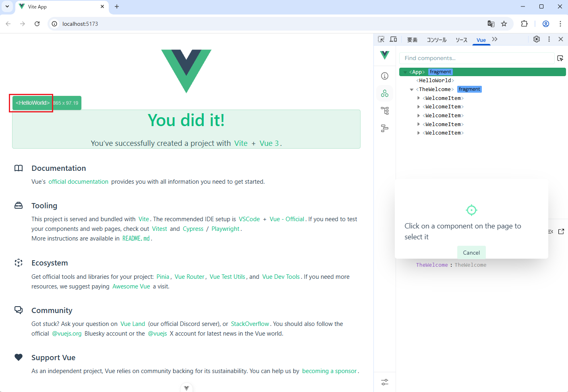Open the Components inspector sidebar icon
Viewport: 568px width, 392px height.
click(x=385, y=93)
